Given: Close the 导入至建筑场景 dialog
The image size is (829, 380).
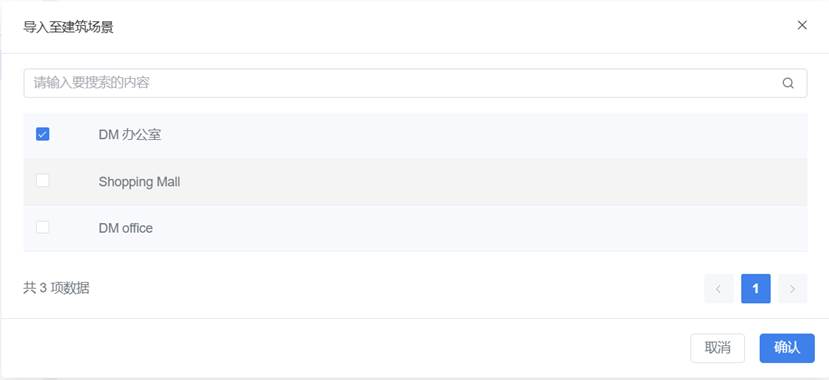Looking at the screenshot, I should pos(802,25).
